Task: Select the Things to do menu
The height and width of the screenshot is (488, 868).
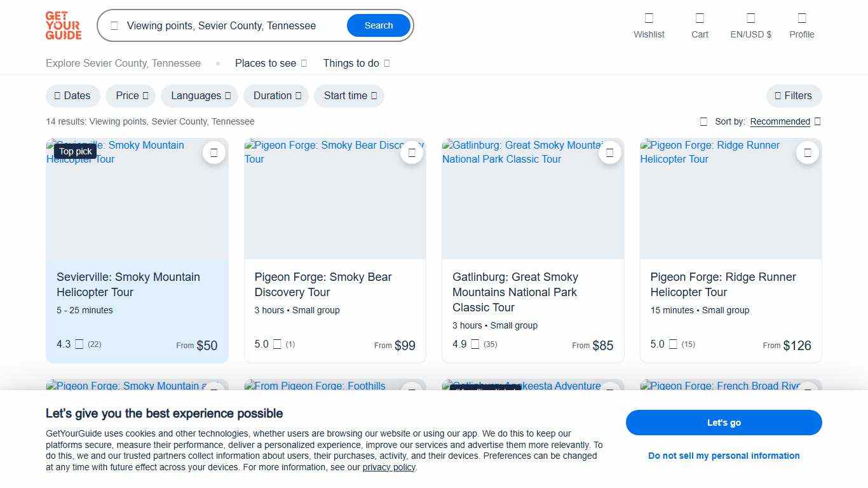Action: [x=356, y=63]
